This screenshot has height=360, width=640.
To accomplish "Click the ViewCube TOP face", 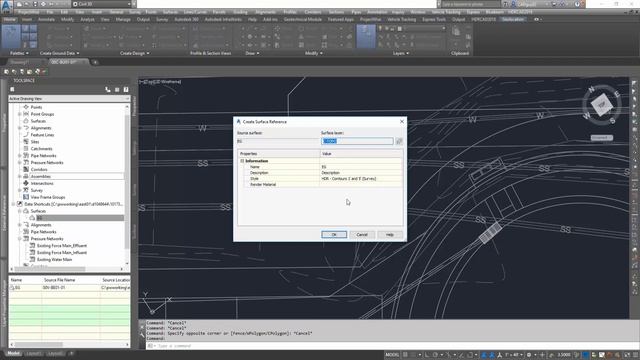I will (602, 105).
